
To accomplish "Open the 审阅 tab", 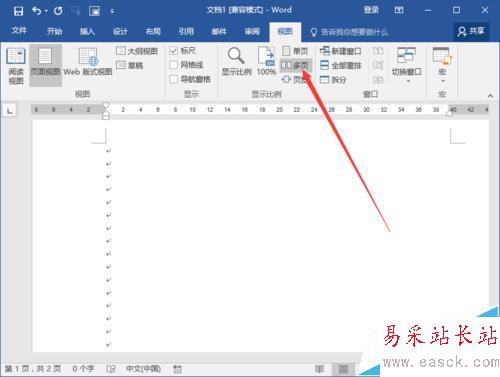I will (x=252, y=31).
